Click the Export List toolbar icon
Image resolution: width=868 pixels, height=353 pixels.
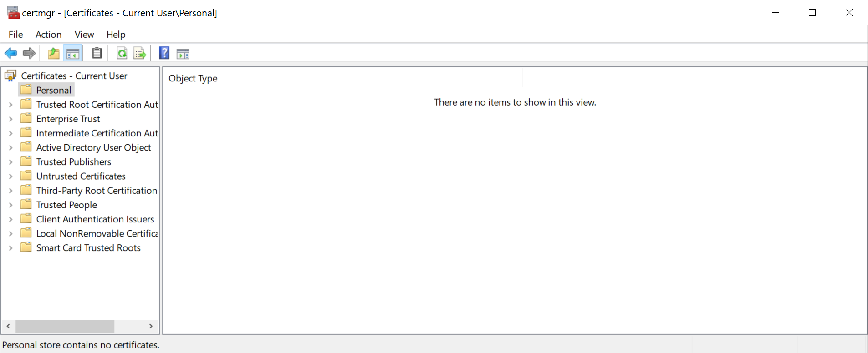tap(140, 54)
